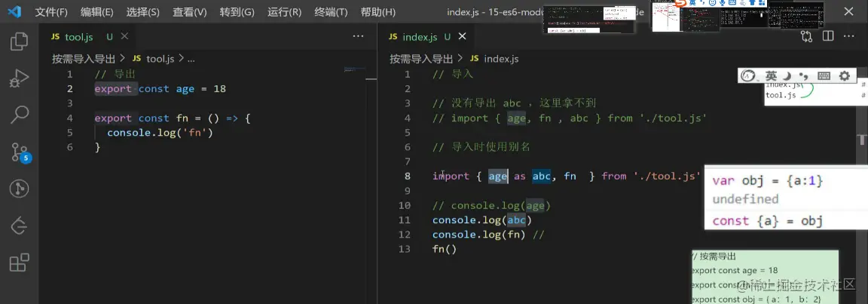The image size is (868, 304).
Task: Close the index.js editor tab
Action: 462,36
